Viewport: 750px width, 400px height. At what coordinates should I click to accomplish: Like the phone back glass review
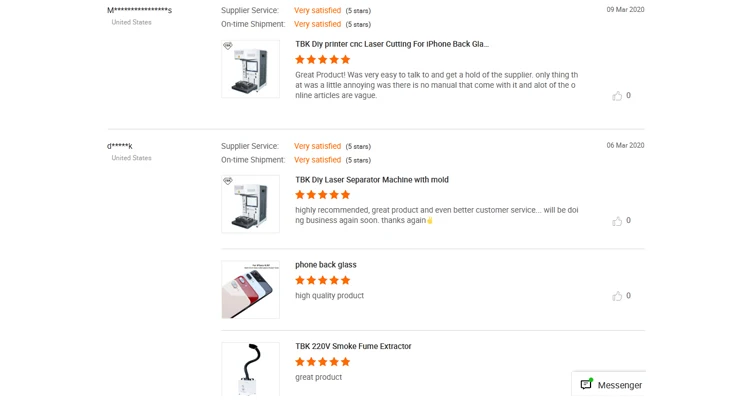pos(617,296)
